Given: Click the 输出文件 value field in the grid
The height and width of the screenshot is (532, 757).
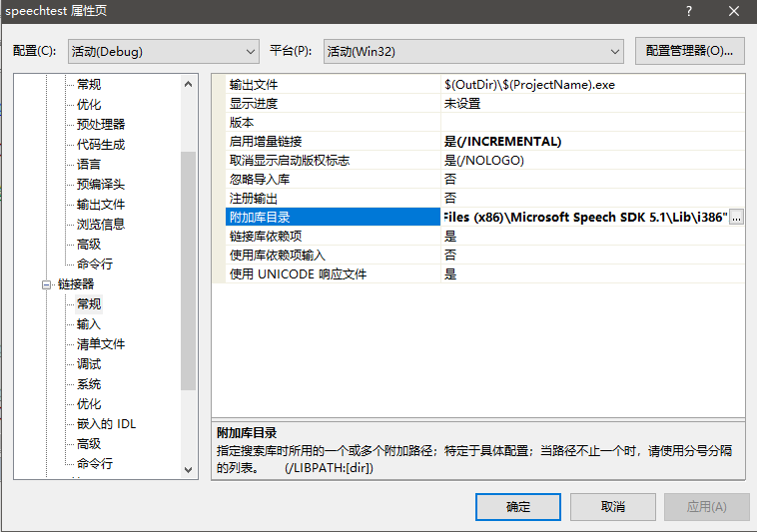Looking at the screenshot, I should click(589, 85).
